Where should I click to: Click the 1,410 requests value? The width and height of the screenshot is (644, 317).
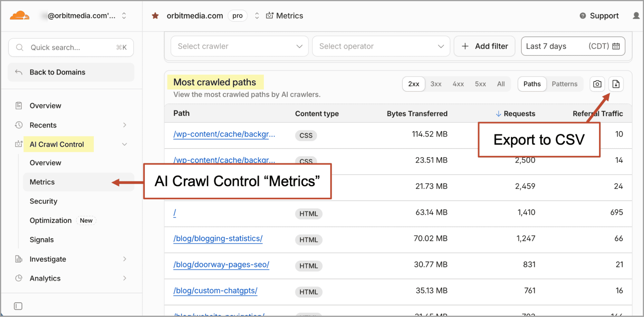(x=526, y=212)
